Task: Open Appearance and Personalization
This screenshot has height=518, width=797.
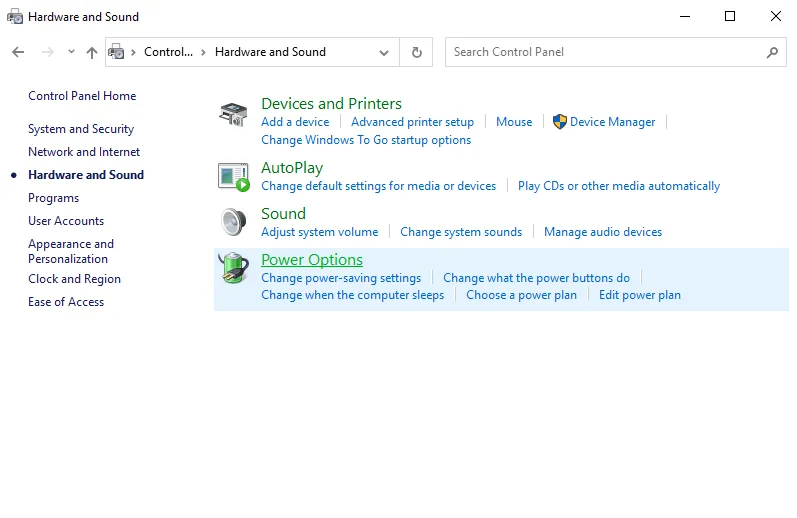Action: [71, 252]
